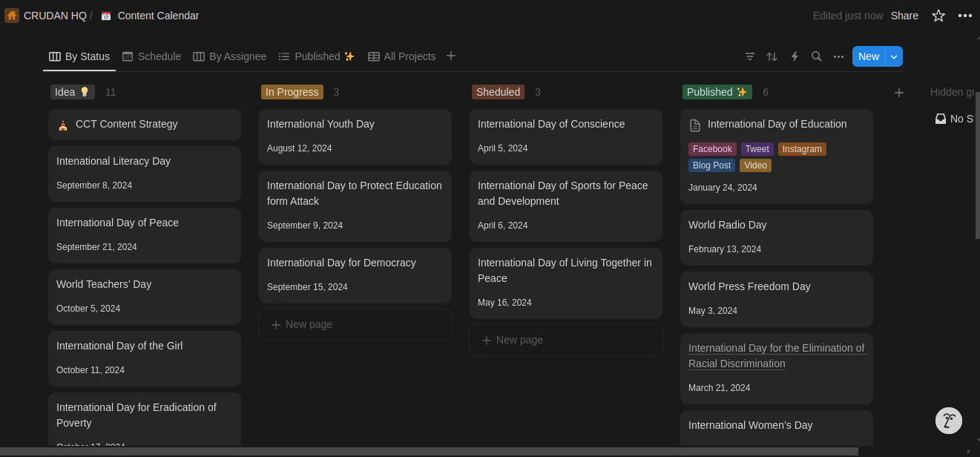Click the floating help assistant icon
The height and width of the screenshot is (457, 980).
pyautogui.click(x=948, y=421)
